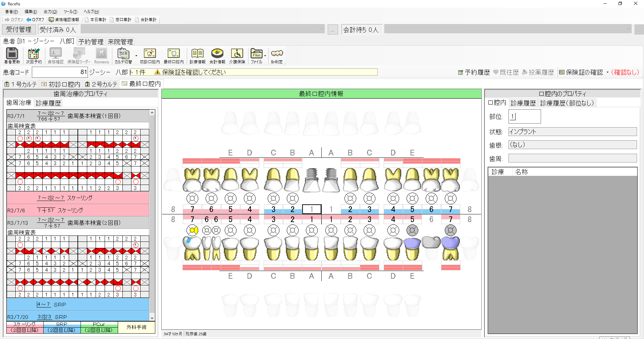This screenshot has height=339, width=644.
Task: Switch to the 2号カルテ tab
Action: pos(101,84)
